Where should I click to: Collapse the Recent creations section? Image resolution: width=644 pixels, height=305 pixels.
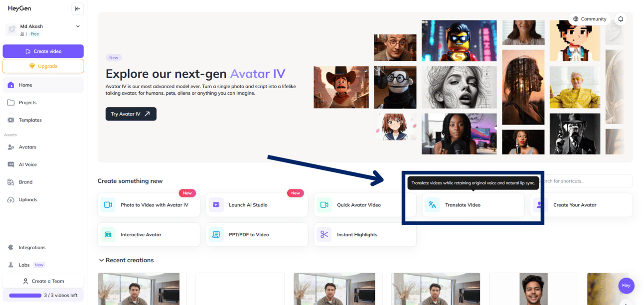pyautogui.click(x=101, y=260)
